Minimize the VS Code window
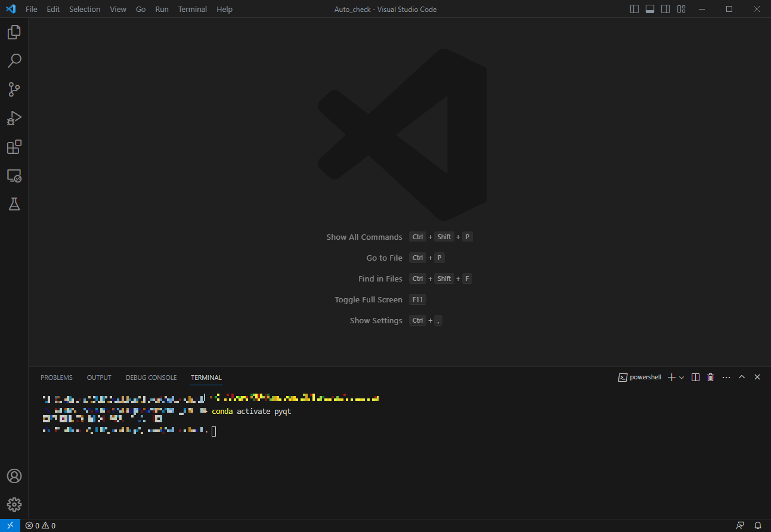The width and height of the screenshot is (771, 532). (x=702, y=9)
